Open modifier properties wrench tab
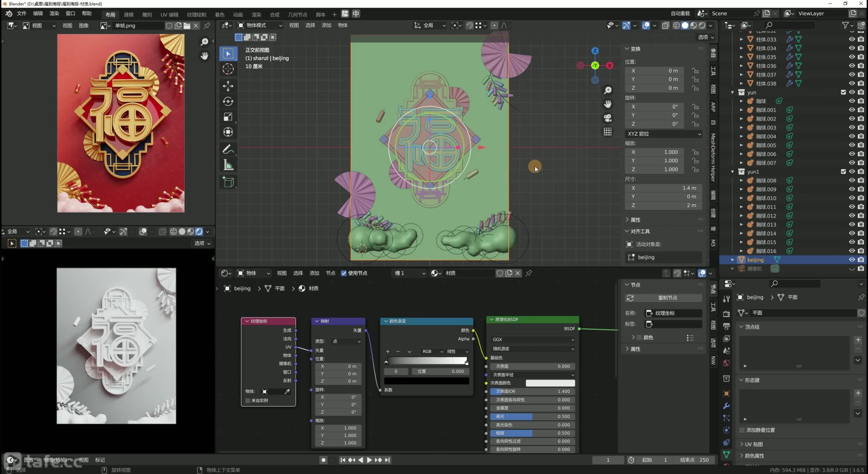This screenshot has height=474, width=868. coord(726,406)
